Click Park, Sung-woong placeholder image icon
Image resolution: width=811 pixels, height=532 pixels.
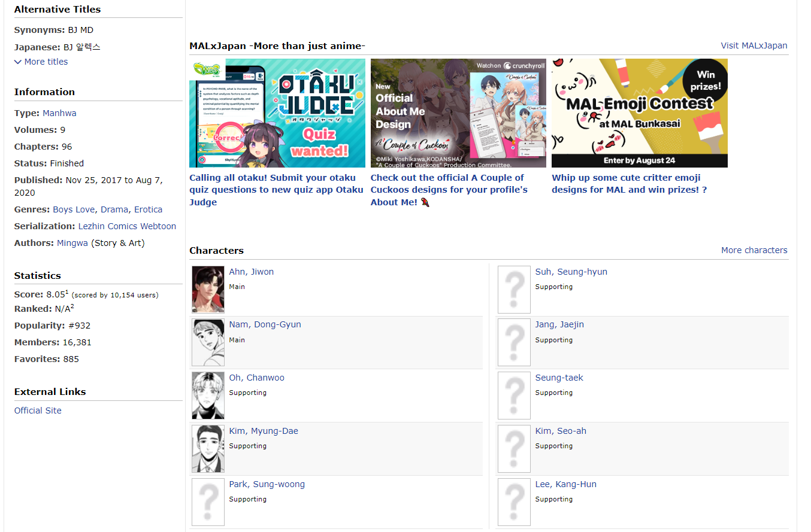(208, 502)
